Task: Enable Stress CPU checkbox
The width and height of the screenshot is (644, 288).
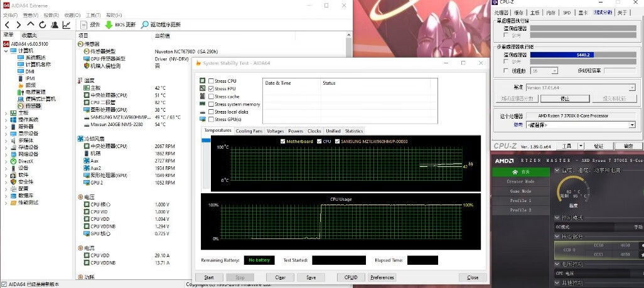Action: [211, 82]
